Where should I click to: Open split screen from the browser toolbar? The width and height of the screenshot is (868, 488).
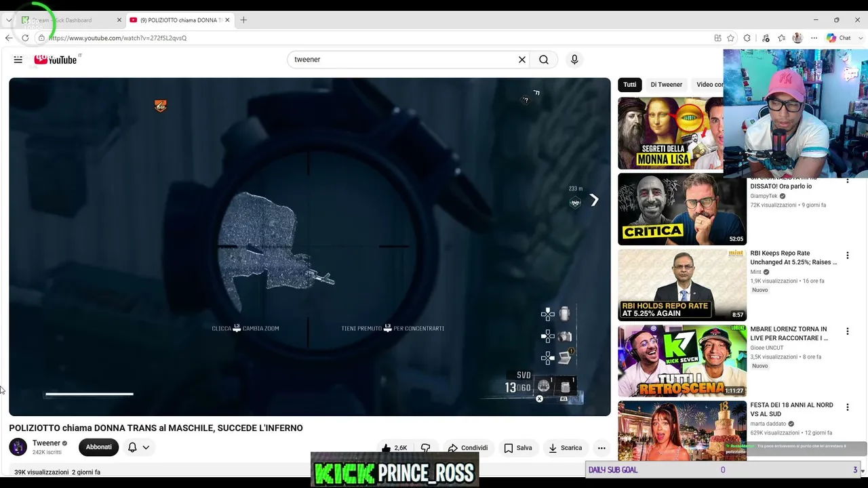pyautogui.click(x=717, y=38)
